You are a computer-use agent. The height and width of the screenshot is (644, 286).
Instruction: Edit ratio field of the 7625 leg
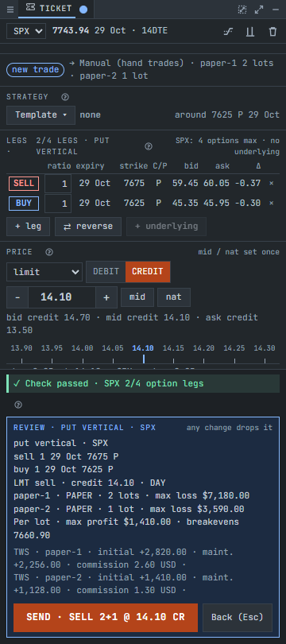pos(58,204)
